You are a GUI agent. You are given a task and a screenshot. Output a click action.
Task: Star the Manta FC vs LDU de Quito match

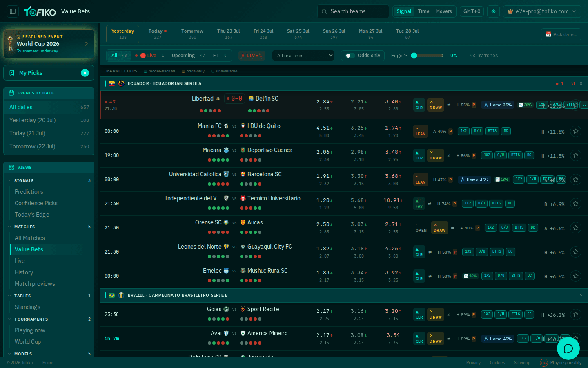(576, 131)
